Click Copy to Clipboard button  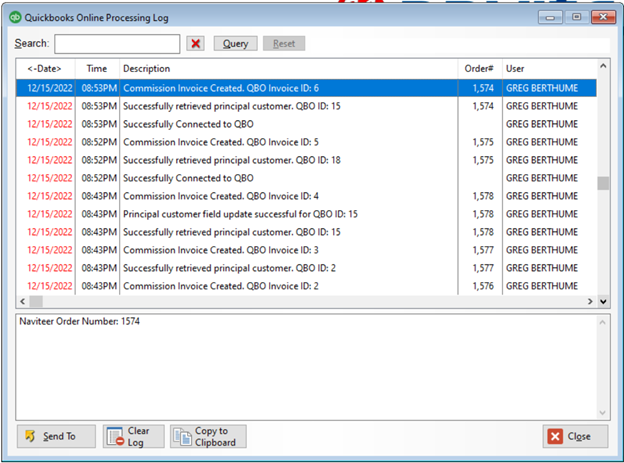coord(208,436)
